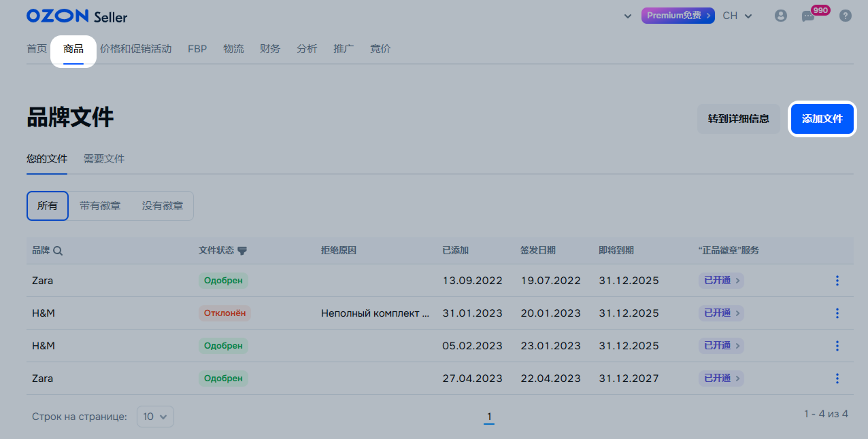Open rows per page dropdown showing 10
The height and width of the screenshot is (439, 868).
pyautogui.click(x=155, y=417)
